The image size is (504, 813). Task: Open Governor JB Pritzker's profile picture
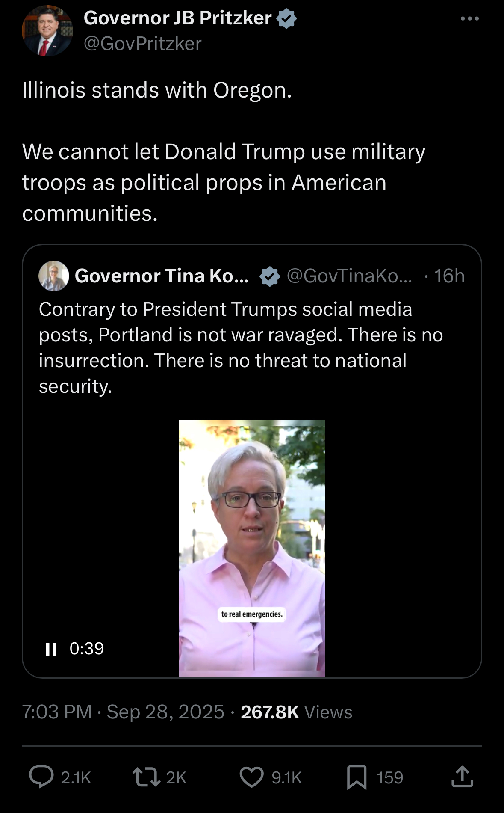point(47,31)
